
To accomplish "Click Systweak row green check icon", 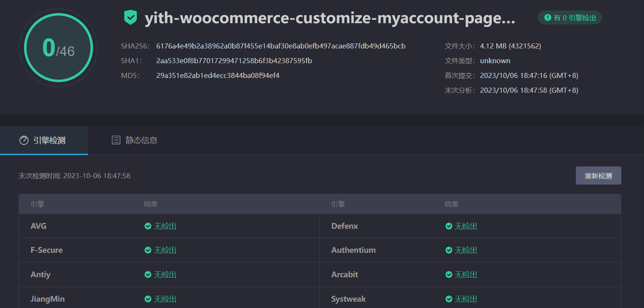I will click(449, 299).
